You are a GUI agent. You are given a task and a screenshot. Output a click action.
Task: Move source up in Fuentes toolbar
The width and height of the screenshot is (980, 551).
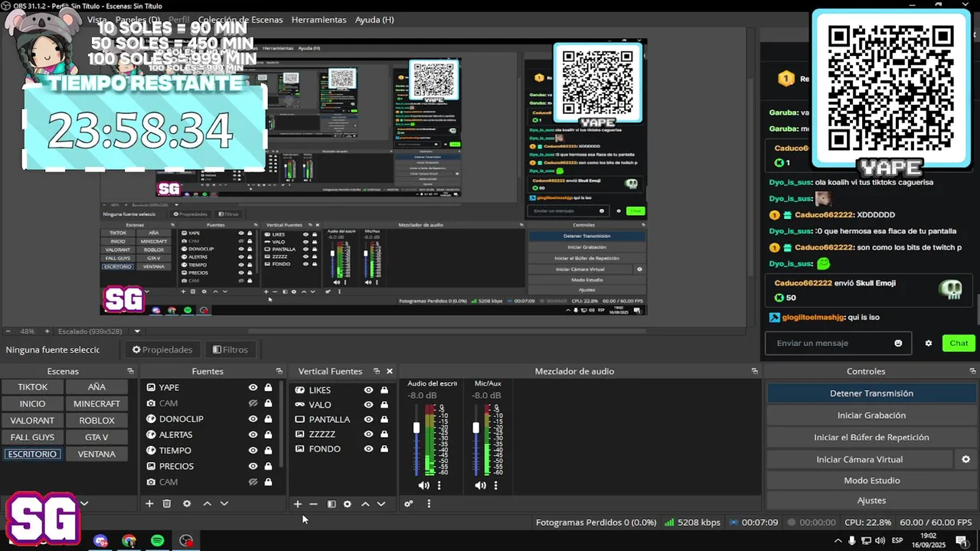coord(207,504)
